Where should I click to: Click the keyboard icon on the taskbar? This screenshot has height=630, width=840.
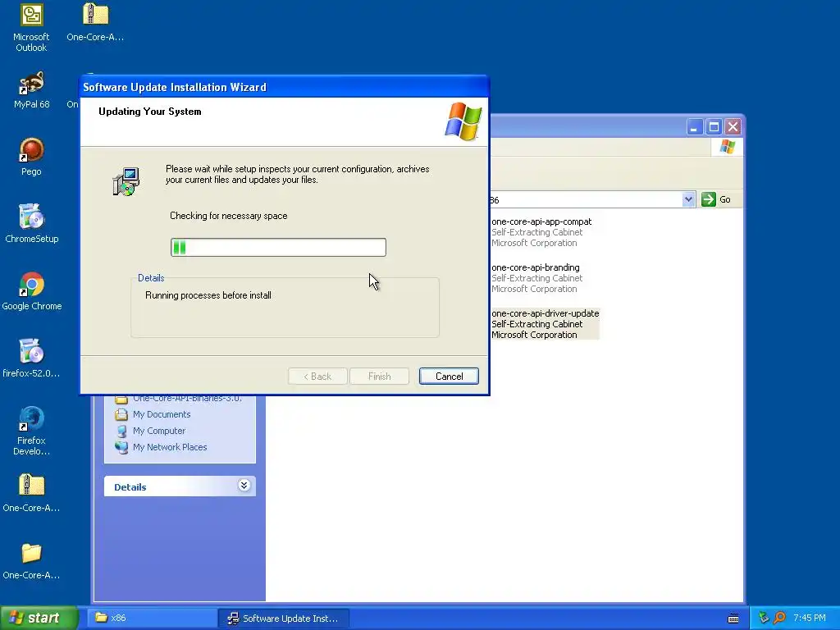coord(733,619)
